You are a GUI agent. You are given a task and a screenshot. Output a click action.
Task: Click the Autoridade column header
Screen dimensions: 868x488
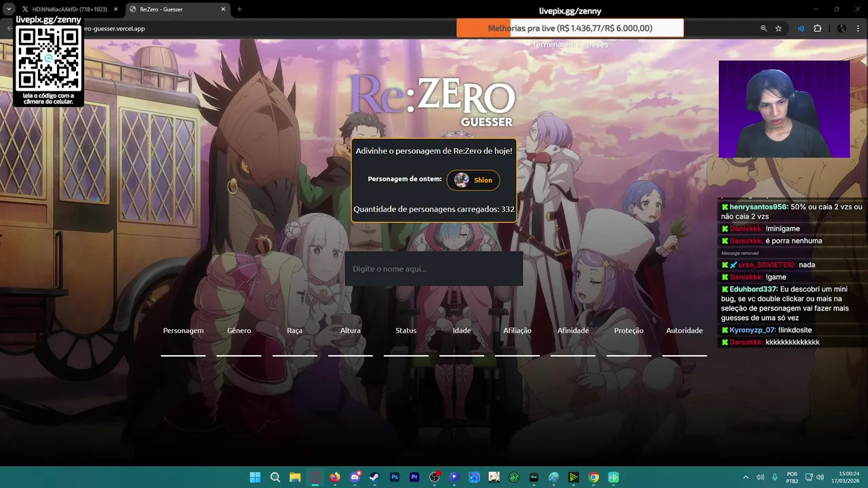[x=684, y=331]
